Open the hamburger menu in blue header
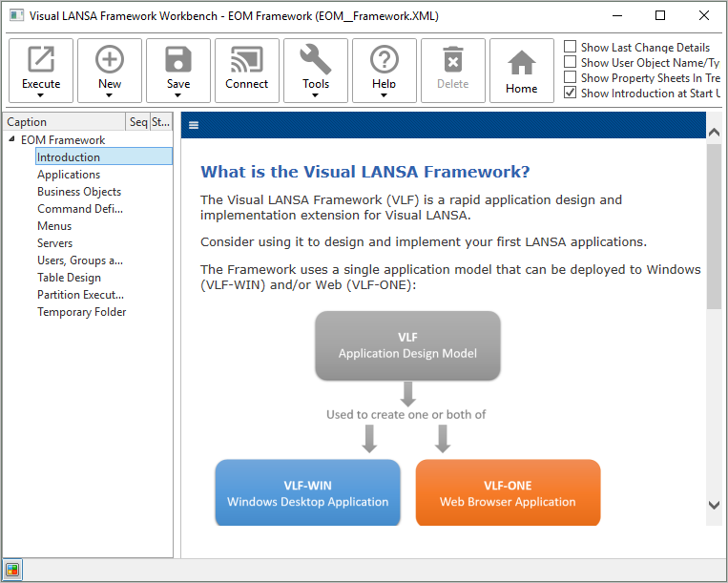Viewport: 728px width, 583px height. pyautogui.click(x=194, y=125)
